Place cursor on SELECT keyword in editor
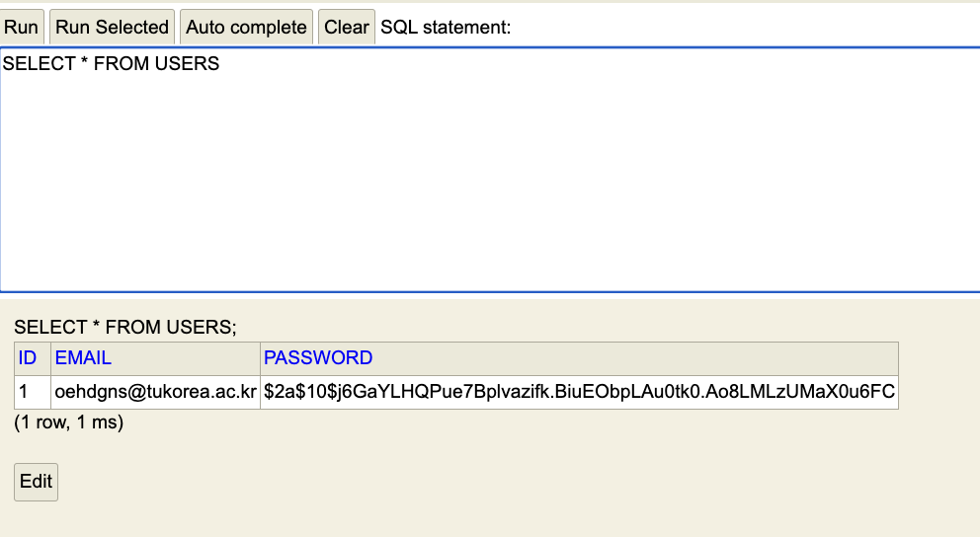This screenshot has height=537, width=980. pyautogui.click(x=37, y=64)
